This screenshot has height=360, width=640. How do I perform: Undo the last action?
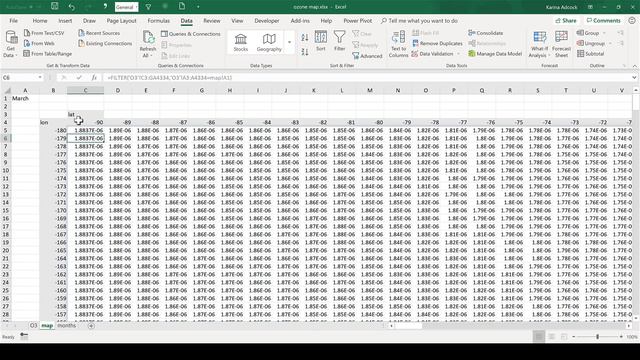(x=72, y=7)
